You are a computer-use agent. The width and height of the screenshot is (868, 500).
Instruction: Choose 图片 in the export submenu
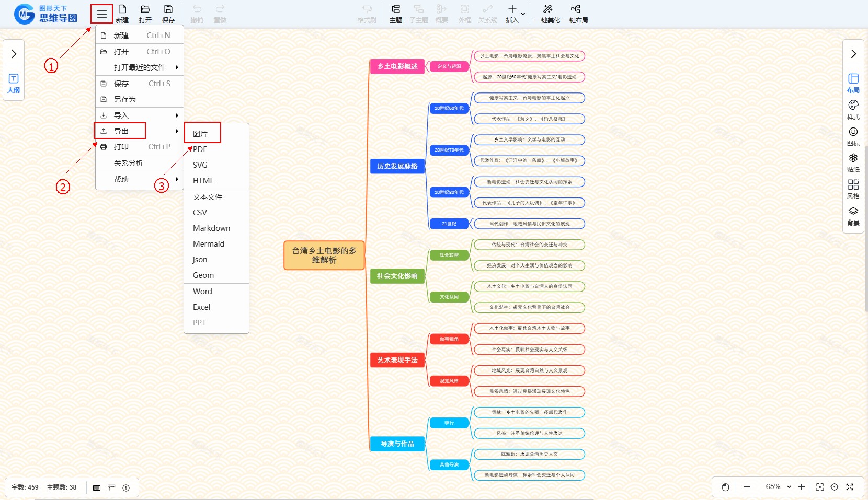coord(201,134)
